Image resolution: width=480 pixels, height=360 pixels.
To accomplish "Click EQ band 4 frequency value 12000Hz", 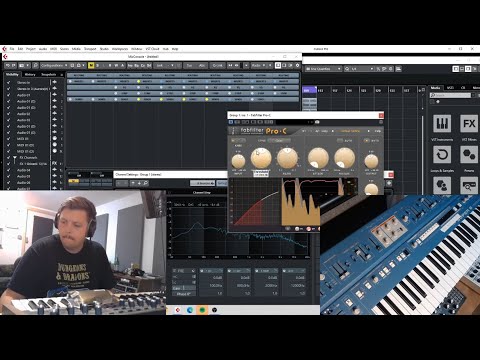I will point(297,286).
